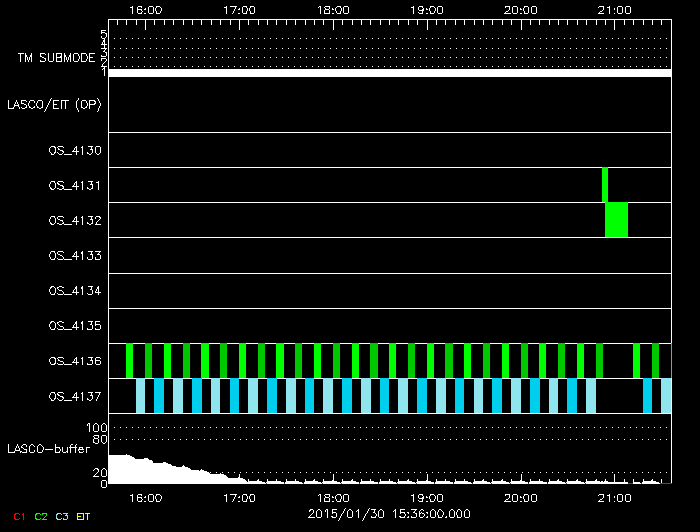Viewport: 700px width, 532px height.
Task: Click the first light-blue bar in OS_4137 row
Action: (x=141, y=396)
